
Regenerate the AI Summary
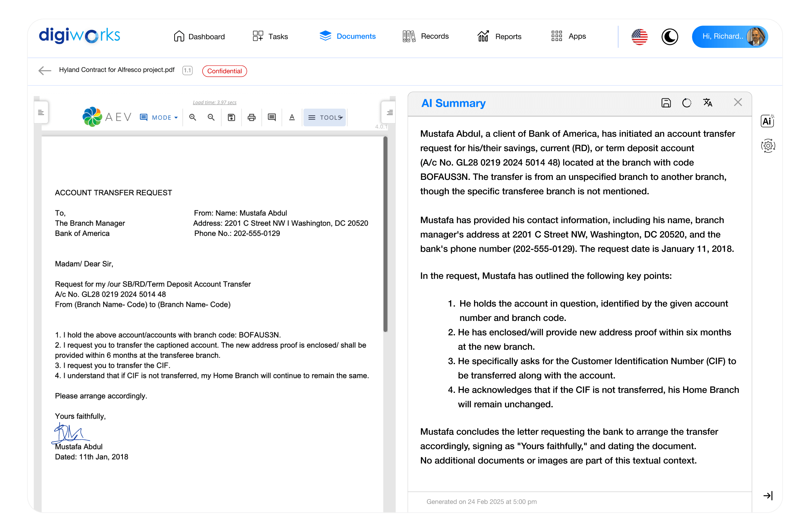click(x=687, y=102)
